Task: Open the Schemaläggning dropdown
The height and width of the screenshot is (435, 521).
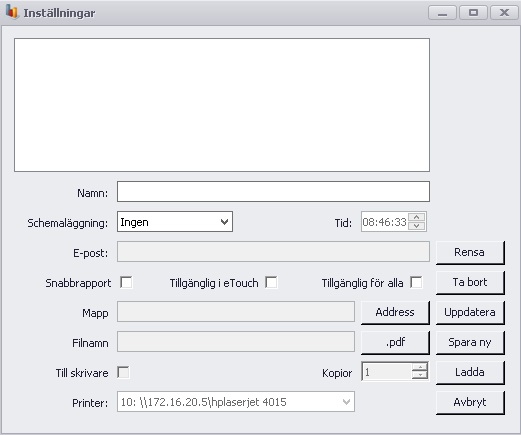Action: [x=175, y=222]
